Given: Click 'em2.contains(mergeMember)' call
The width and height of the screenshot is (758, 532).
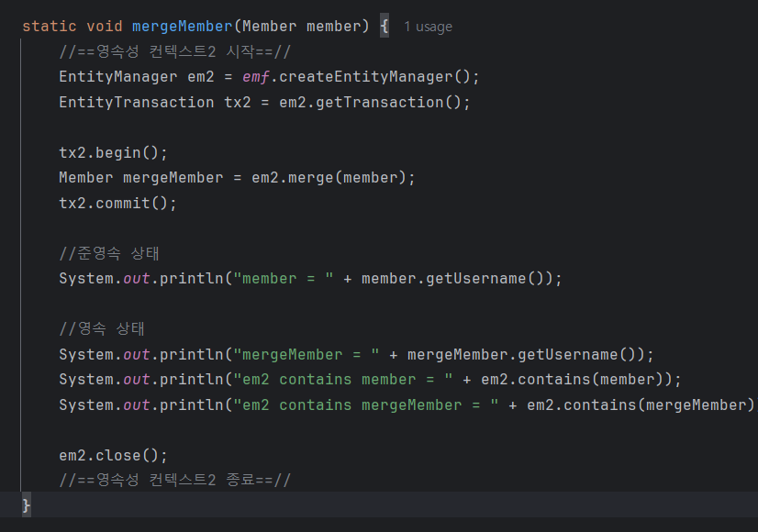Looking at the screenshot, I should [x=642, y=405].
